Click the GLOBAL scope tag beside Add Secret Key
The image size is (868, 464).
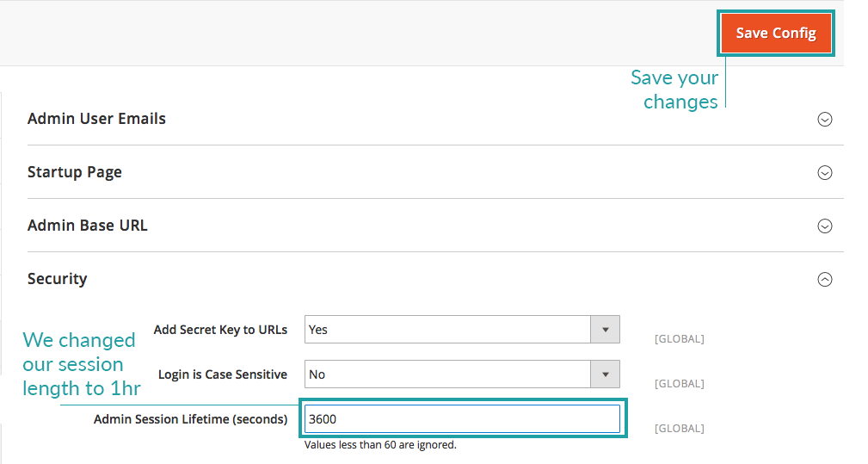pyautogui.click(x=679, y=339)
